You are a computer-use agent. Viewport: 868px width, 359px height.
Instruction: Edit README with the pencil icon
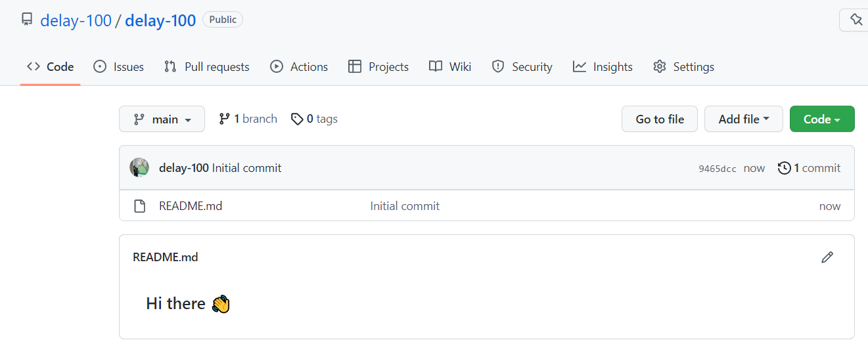827,257
